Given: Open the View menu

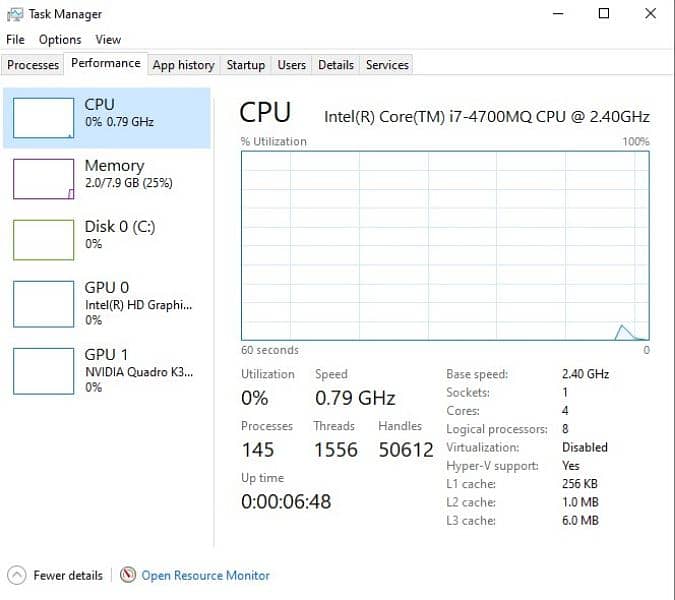Looking at the screenshot, I should (x=108, y=40).
